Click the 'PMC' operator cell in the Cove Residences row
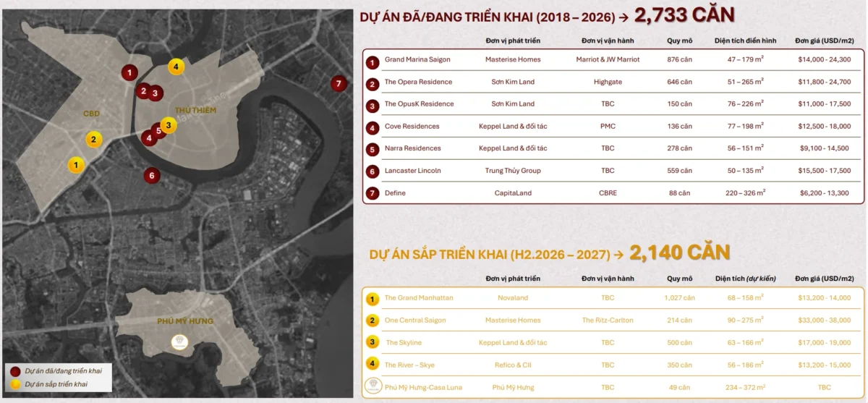Viewport: 868px width, 403px height. click(x=608, y=126)
